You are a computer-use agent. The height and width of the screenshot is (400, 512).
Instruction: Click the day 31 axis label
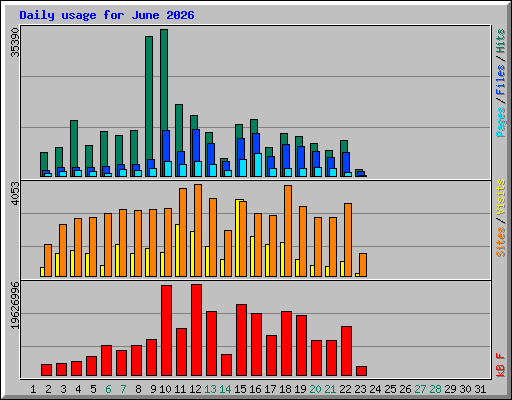point(480,389)
